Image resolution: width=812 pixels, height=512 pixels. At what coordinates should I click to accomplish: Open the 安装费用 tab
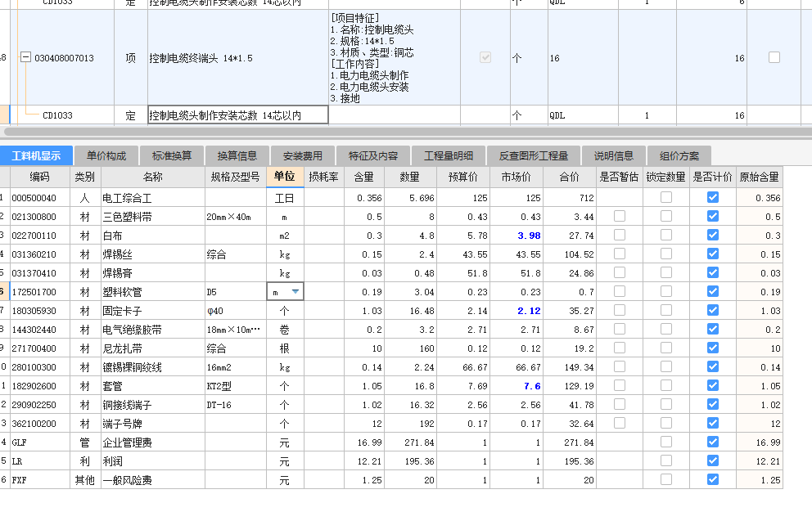click(302, 156)
